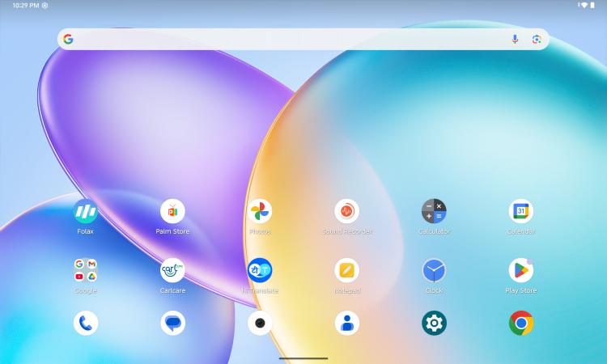This screenshot has height=364, width=607.
Task: Tap the Wi-Fi status bar icon
Action: tap(584, 6)
